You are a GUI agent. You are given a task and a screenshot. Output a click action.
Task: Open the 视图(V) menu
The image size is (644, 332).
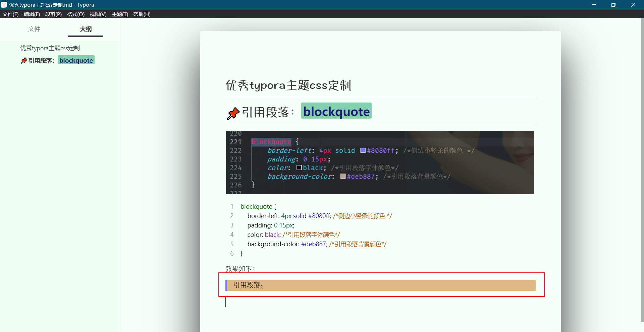98,14
